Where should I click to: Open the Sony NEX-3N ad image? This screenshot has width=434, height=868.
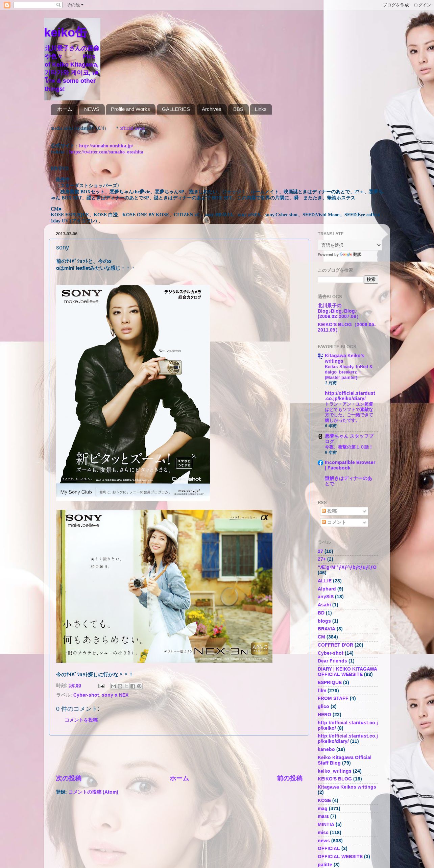click(164, 586)
